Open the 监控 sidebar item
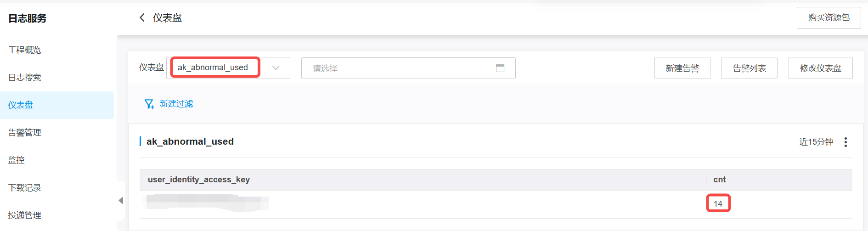The image size is (868, 231). coord(17,160)
